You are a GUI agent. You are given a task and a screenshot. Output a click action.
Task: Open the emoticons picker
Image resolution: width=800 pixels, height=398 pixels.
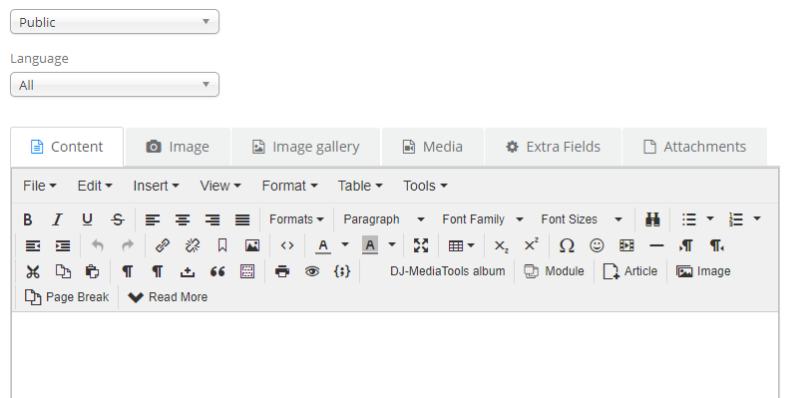click(596, 246)
